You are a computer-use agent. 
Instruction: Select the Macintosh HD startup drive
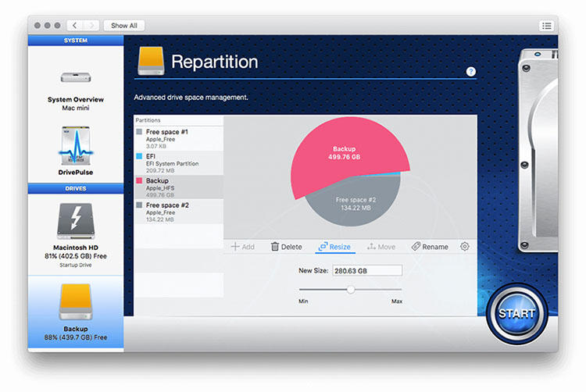[x=76, y=222]
